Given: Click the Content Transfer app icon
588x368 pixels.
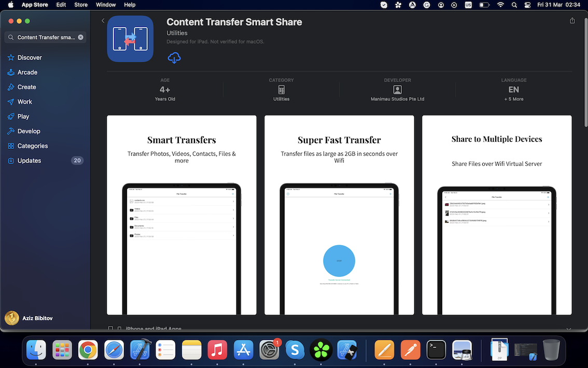Looking at the screenshot, I should pos(130,39).
